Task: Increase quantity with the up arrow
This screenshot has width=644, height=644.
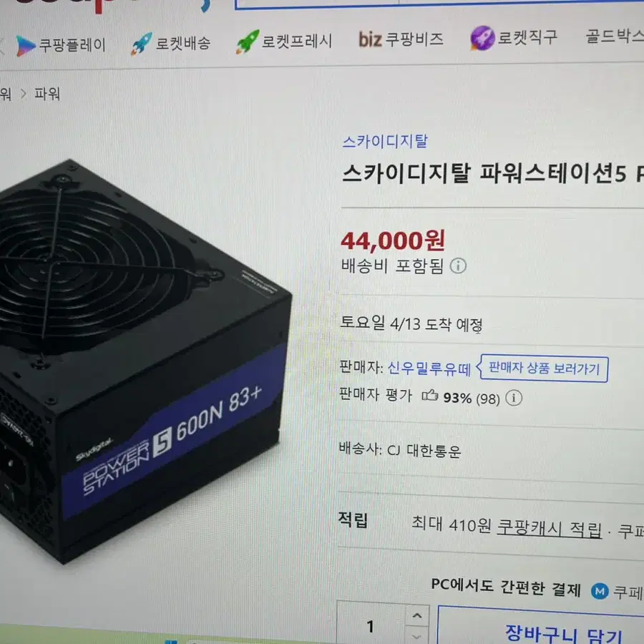Action: pos(417,615)
